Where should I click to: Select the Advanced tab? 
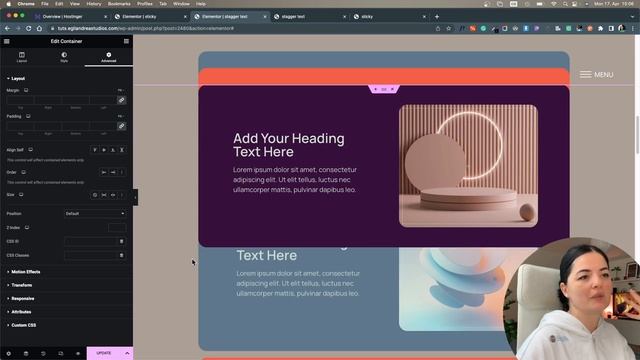point(109,57)
